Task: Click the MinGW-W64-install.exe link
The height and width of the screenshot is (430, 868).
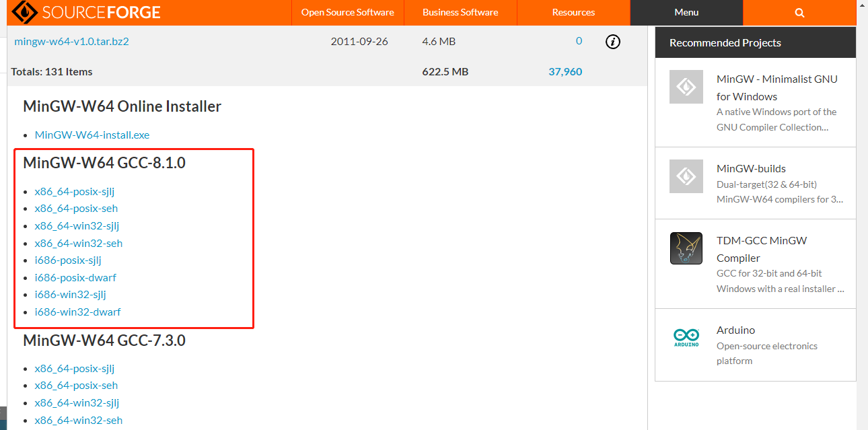Action: point(92,135)
